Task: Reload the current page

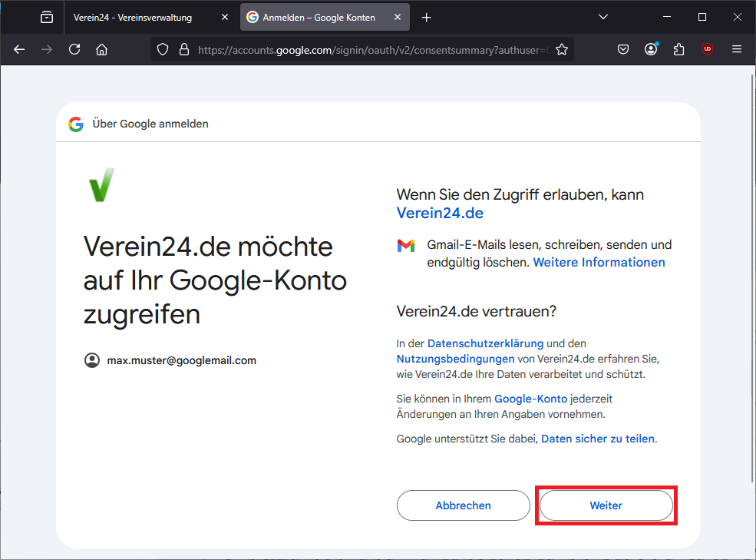Action: click(x=74, y=49)
